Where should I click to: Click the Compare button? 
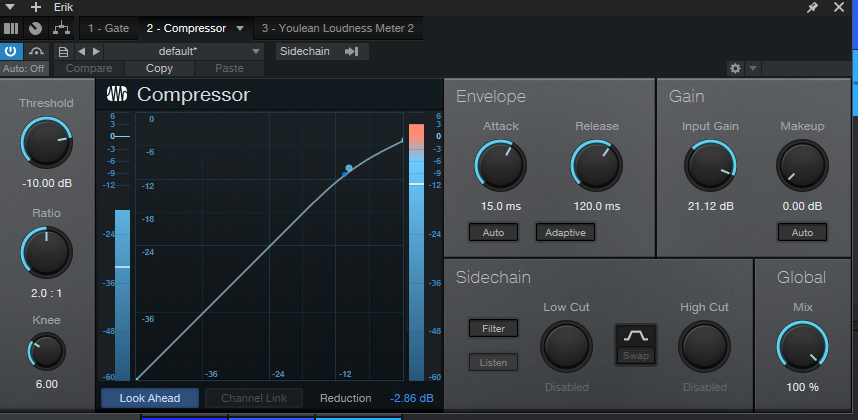(x=89, y=68)
